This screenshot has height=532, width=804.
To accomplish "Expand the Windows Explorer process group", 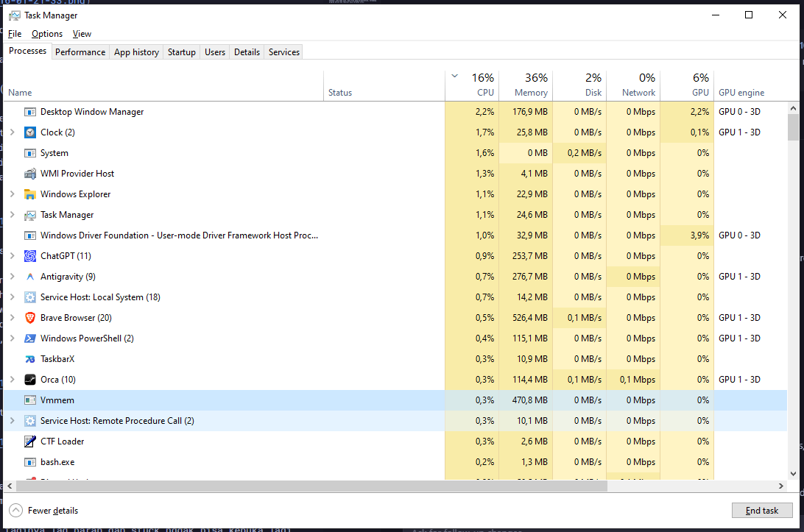I will pyautogui.click(x=13, y=194).
